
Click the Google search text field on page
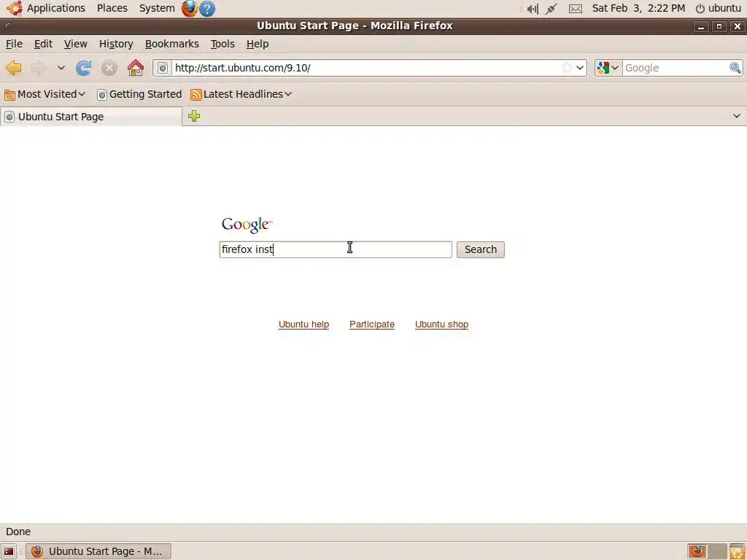(336, 249)
